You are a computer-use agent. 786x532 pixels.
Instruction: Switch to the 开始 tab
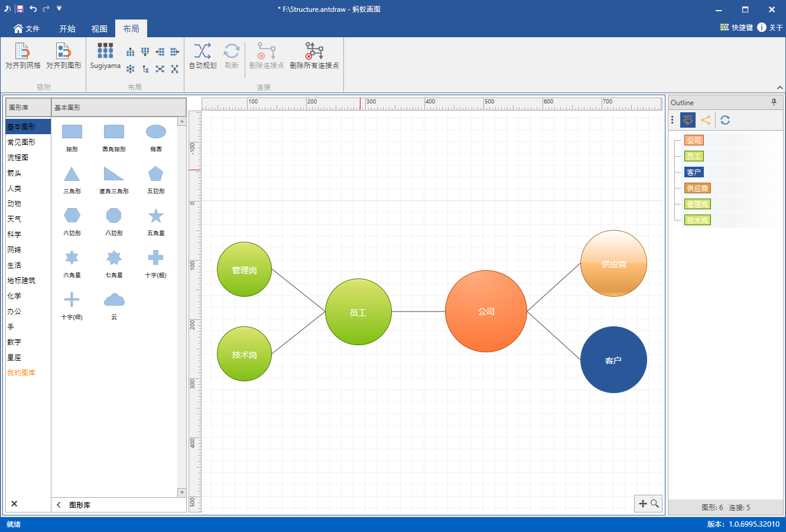click(x=67, y=28)
